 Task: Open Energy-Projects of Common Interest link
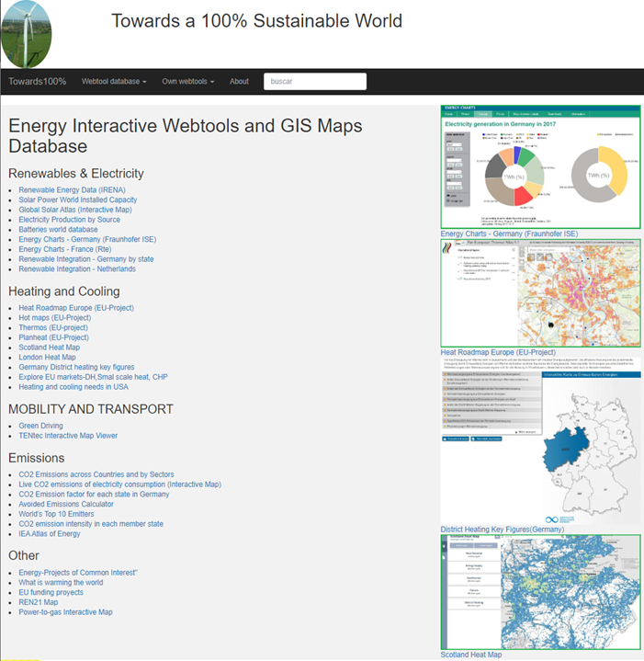78,573
